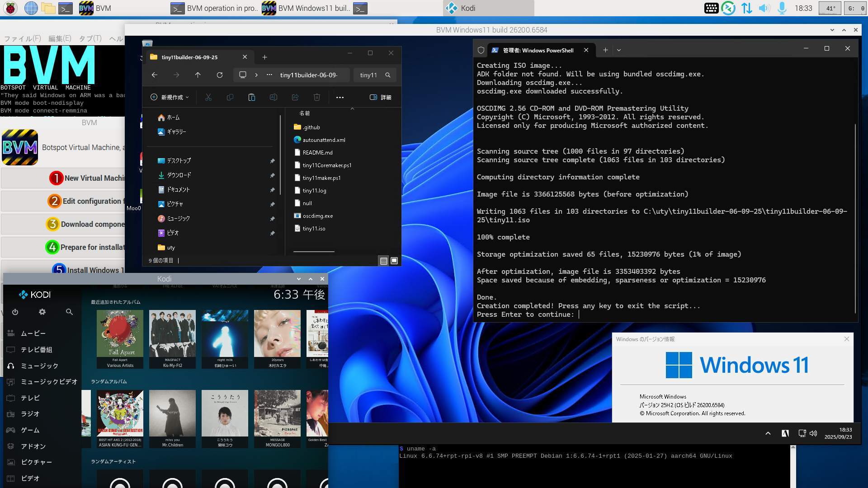Click the Explorer refresh icon
Screen dimensions: 868x488
coord(220,75)
